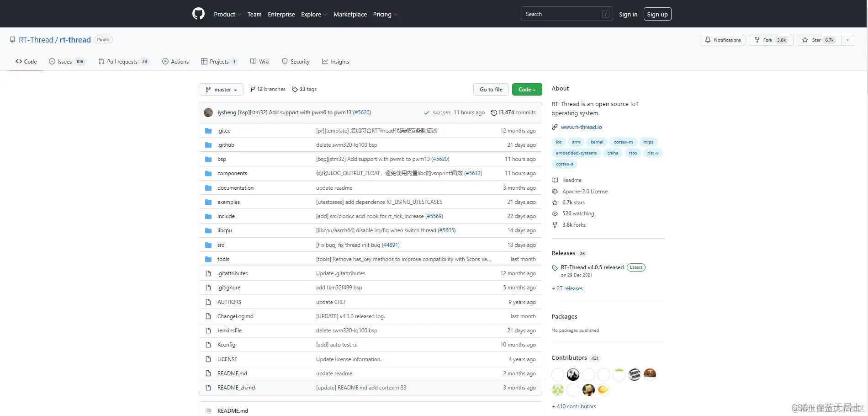868x416 pixels.
Task: Click the repository icon beside RT-Thread
Action: (x=12, y=40)
